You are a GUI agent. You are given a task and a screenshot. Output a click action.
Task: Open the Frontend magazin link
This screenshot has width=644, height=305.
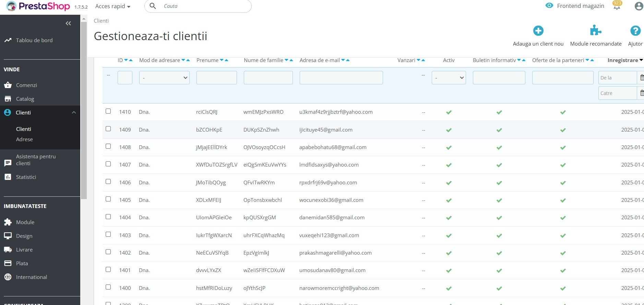click(x=580, y=6)
